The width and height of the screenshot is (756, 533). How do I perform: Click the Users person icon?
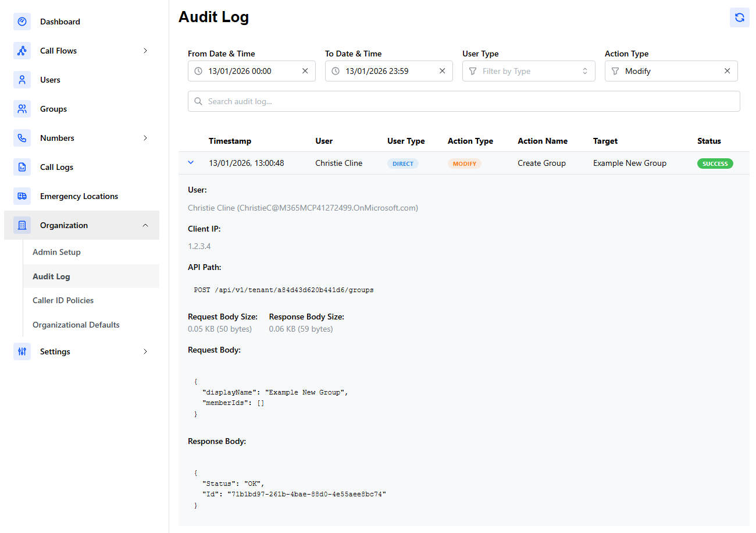[x=22, y=80]
